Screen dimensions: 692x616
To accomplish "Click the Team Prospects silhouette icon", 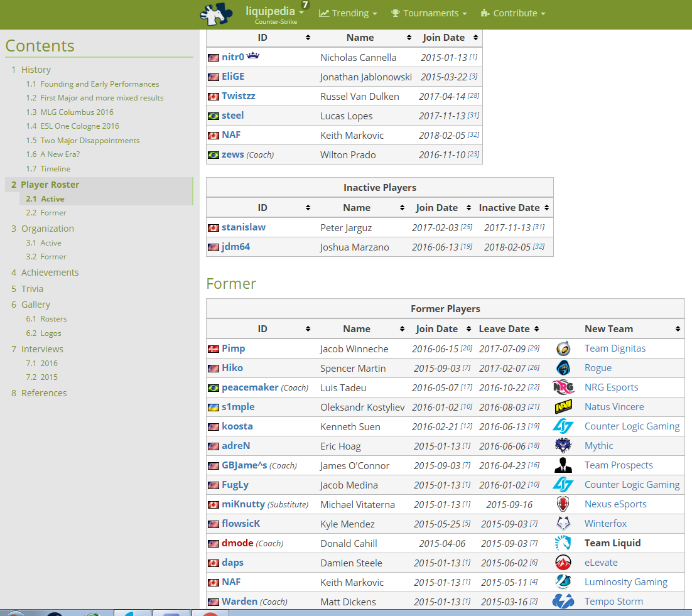I will coord(563,465).
